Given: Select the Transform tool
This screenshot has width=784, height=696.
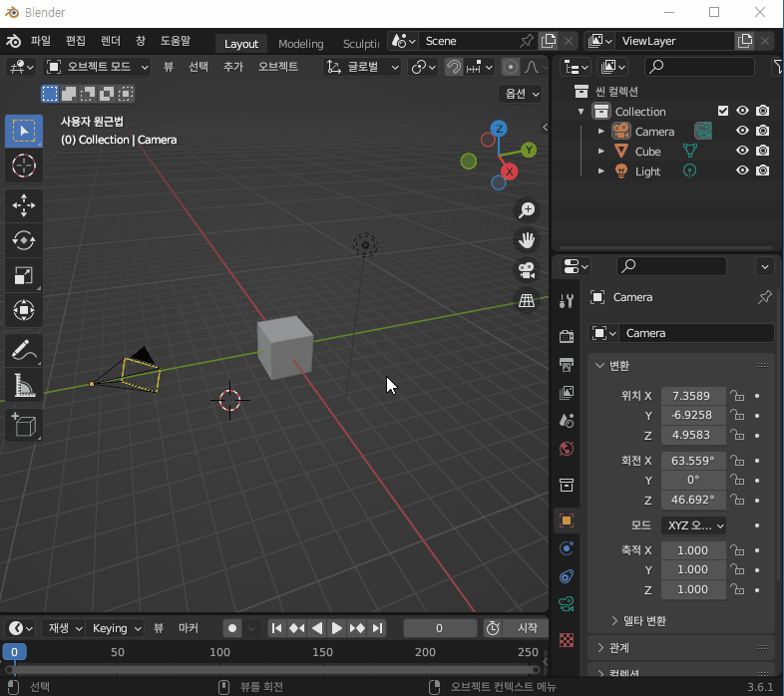Looking at the screenshot, I should [24, 310].
